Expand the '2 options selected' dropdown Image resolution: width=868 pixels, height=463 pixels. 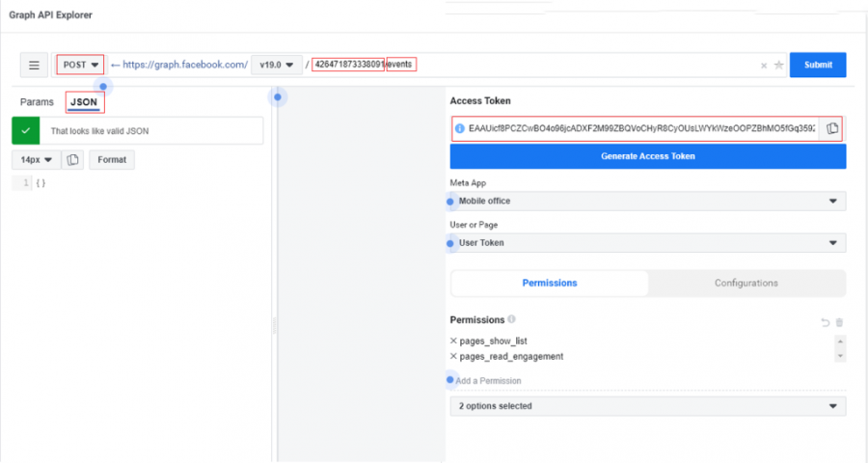coord(648,406)
